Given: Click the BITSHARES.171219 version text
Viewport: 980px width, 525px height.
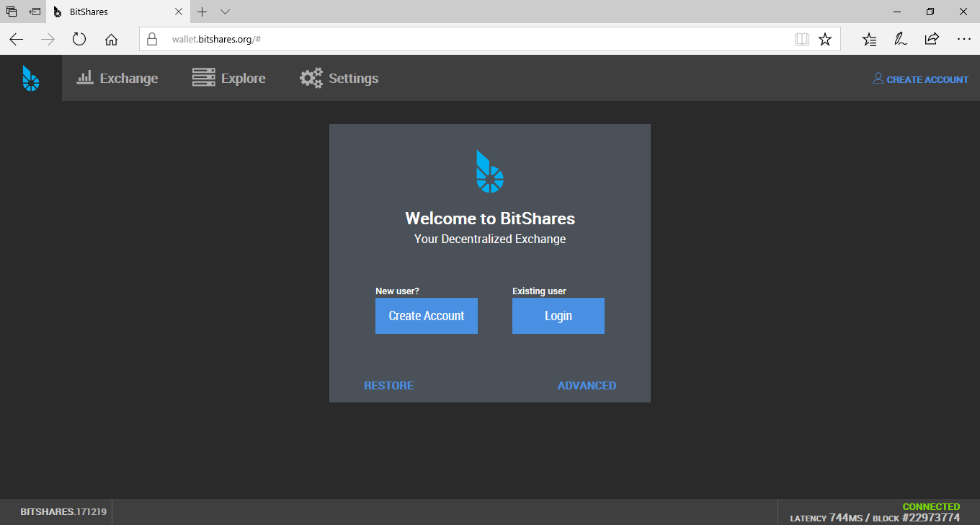Looking at the screenshot, I should (x=63, y=512).
